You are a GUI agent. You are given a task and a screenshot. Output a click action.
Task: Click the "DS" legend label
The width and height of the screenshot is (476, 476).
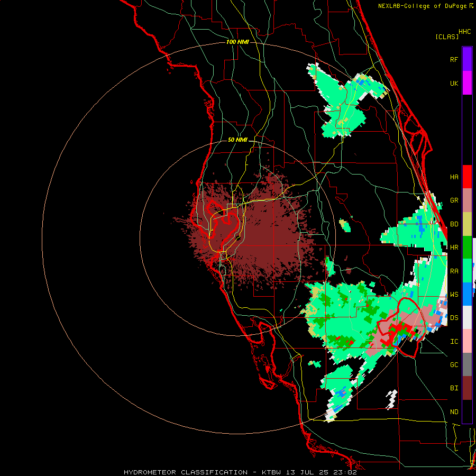[454, 318]
